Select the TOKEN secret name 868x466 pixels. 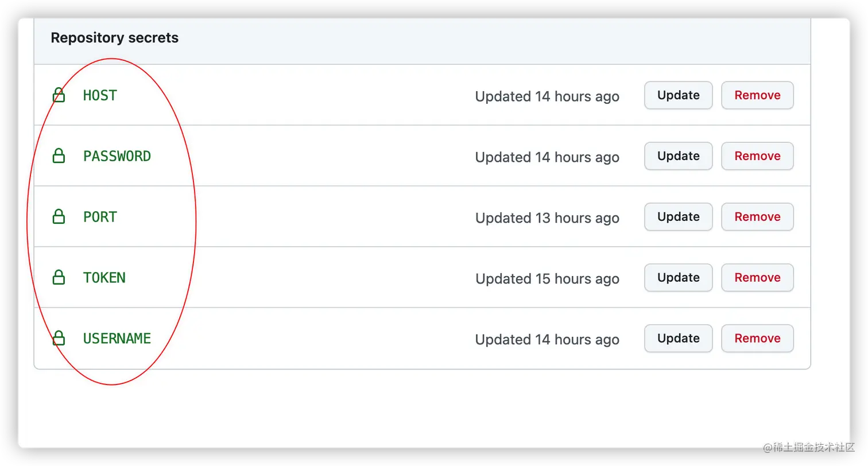point(104,278)
